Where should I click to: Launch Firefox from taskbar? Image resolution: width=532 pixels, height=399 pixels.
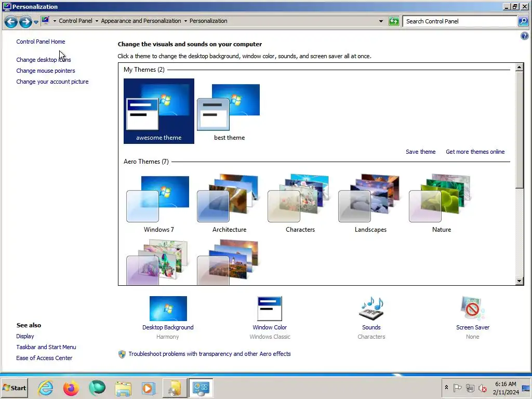point(71,388)
